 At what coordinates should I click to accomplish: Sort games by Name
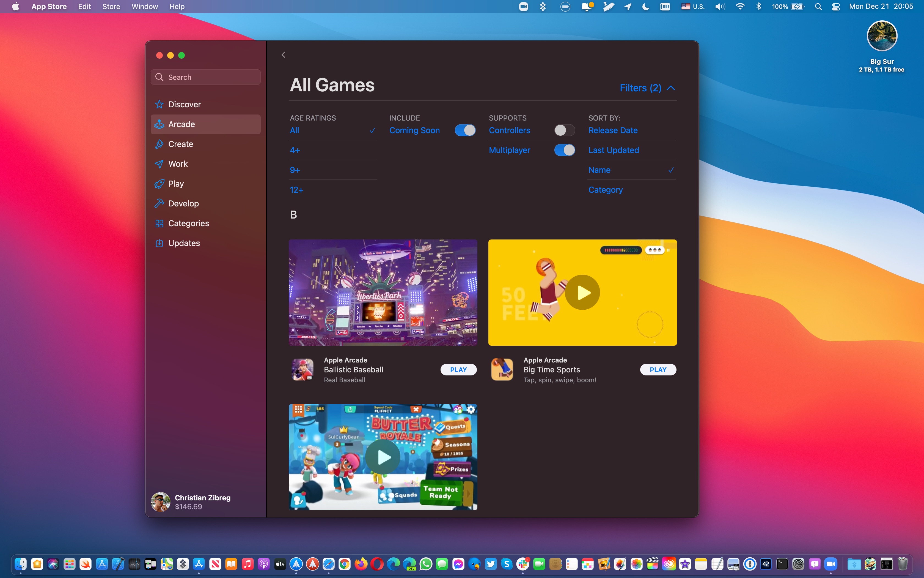pyautogui.click(x=632, y=170)
